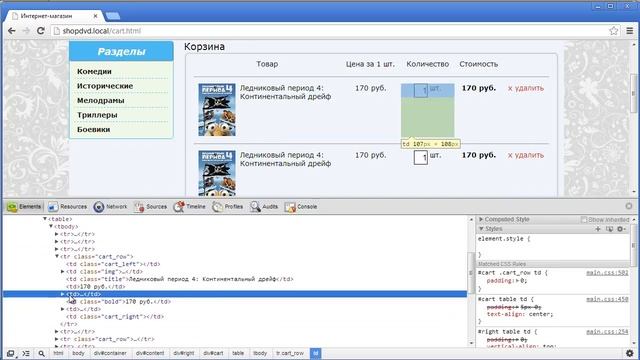Open the Audits panel

(x=264, y=207)
